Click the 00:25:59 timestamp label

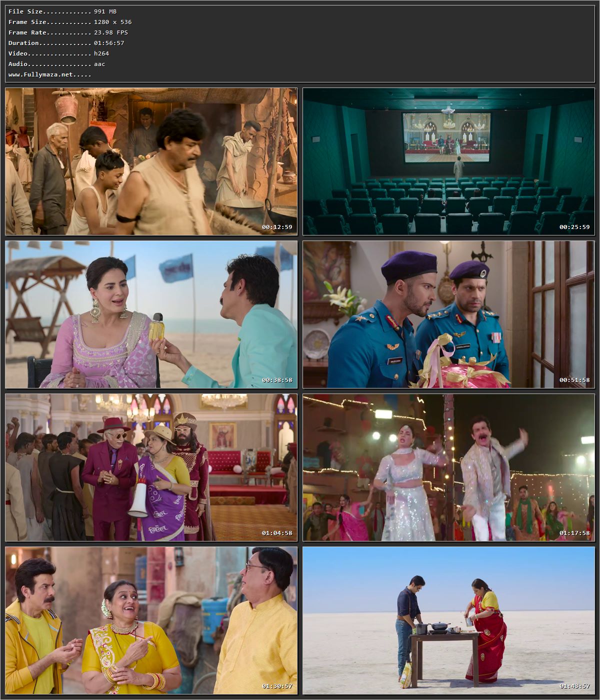[x=574, y=227]
